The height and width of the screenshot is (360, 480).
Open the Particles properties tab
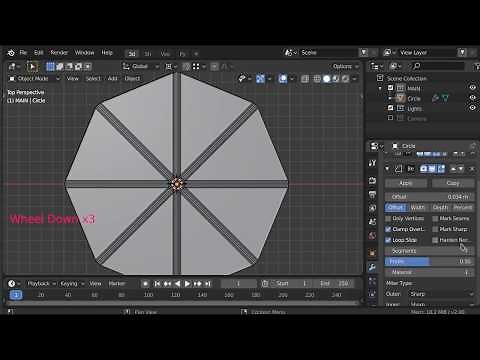[372, 280]
